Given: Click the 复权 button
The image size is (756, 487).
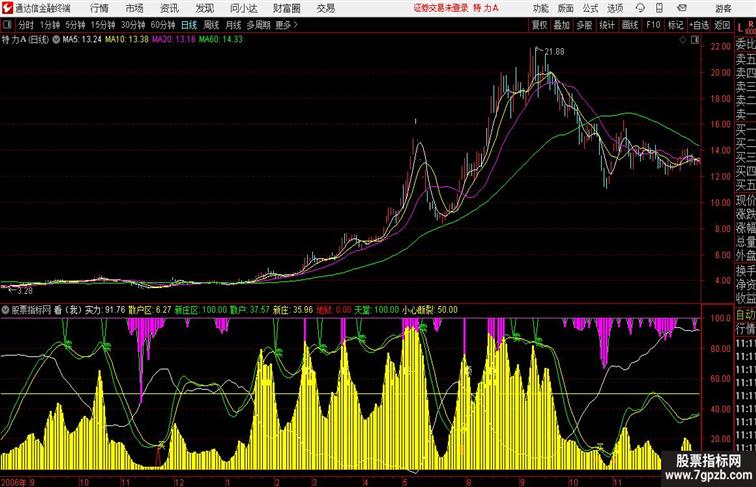Looking at the screenshot, I should tap(539, 25).
